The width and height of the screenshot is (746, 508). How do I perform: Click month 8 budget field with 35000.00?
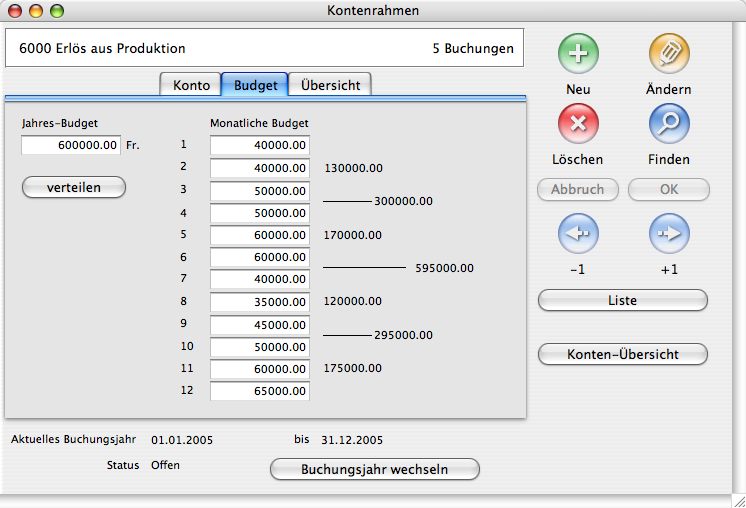coord(260,301)
